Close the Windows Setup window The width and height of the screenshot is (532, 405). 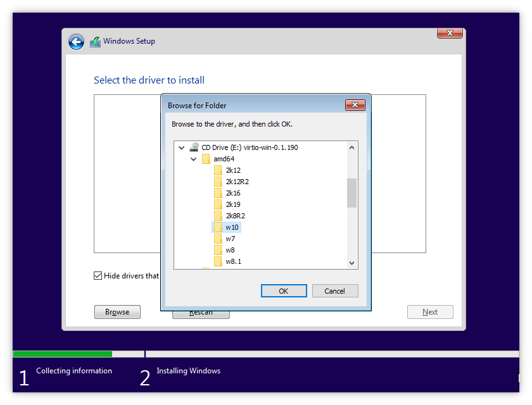click(450, 33)
